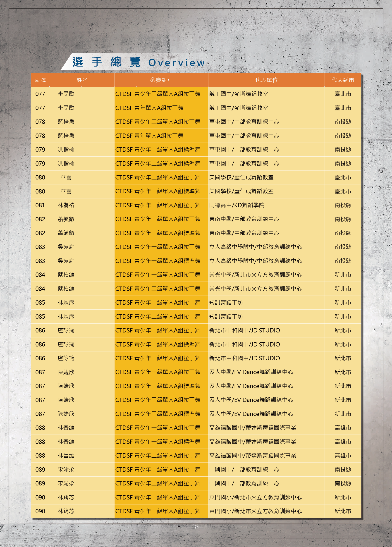Click 青少年一級單人A組標準舞 in 陳婕欣's row
This screenshot has height=547, width=392.
[158, 386]
